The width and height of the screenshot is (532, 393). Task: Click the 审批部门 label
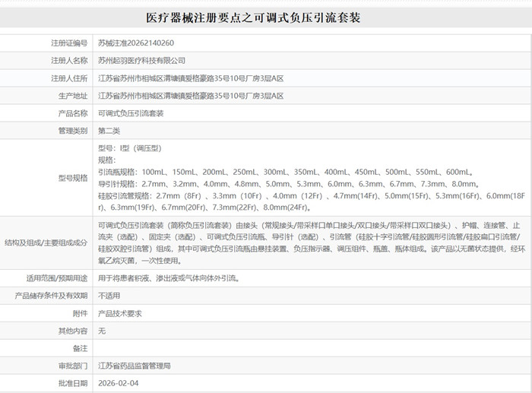coord(73,366)
